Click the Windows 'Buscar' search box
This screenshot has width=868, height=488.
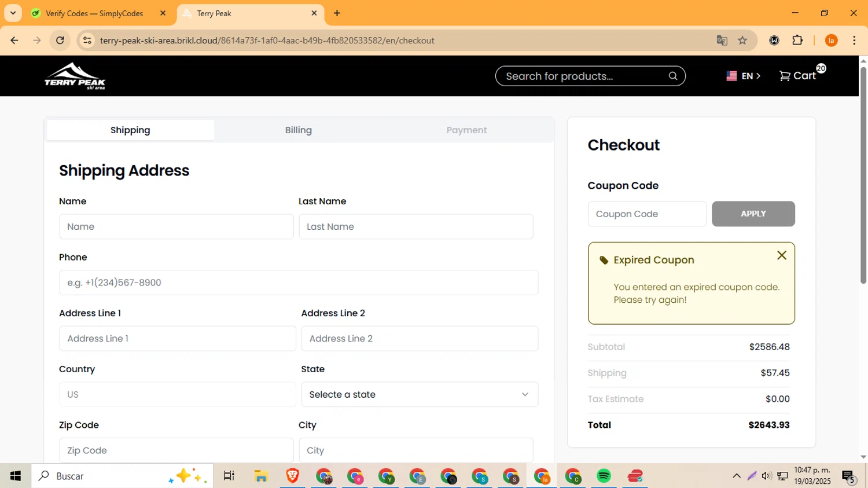pyautogui.click(x=122, y=476)
